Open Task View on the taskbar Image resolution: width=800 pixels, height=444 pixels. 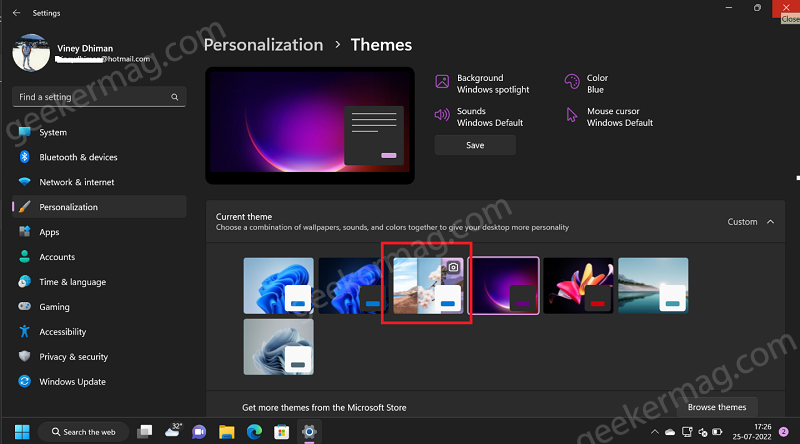pos(145,432)
